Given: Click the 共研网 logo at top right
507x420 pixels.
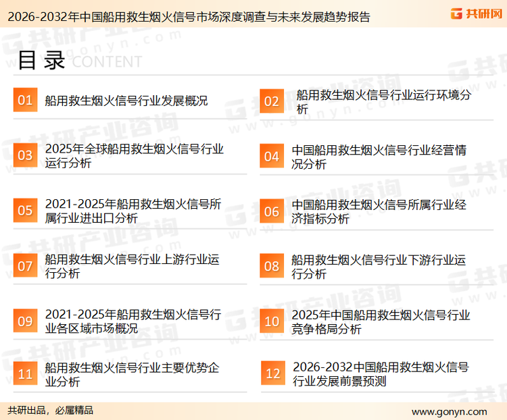Looking at the screenshot, I should point(477,14).
